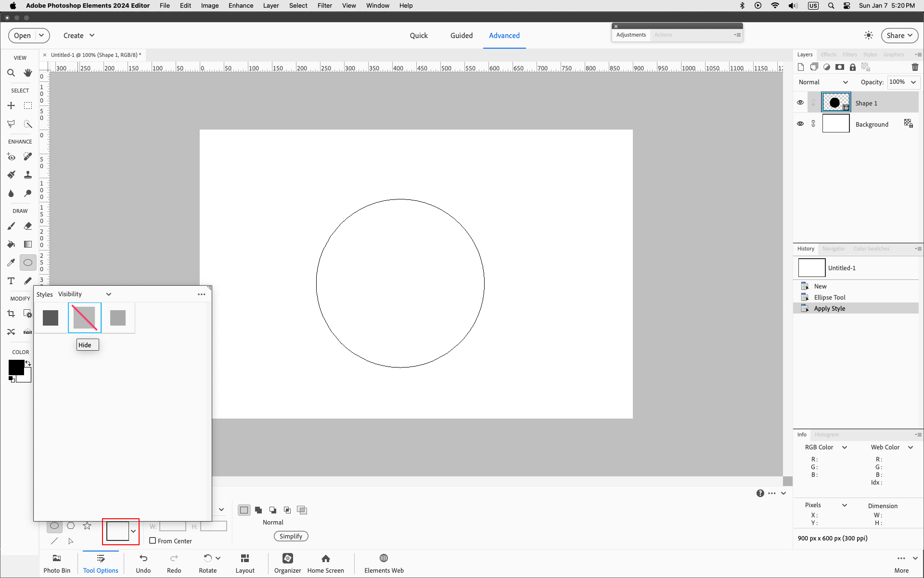Select the Eraser tool

(28, 226)
